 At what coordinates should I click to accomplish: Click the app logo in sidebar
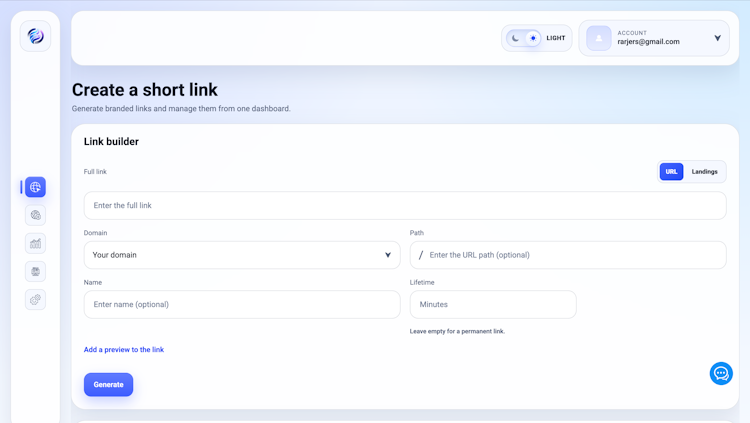[35, 36]
